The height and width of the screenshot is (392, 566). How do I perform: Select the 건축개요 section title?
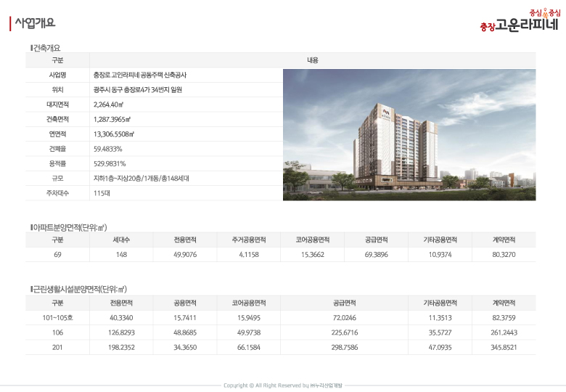(46, 48)
